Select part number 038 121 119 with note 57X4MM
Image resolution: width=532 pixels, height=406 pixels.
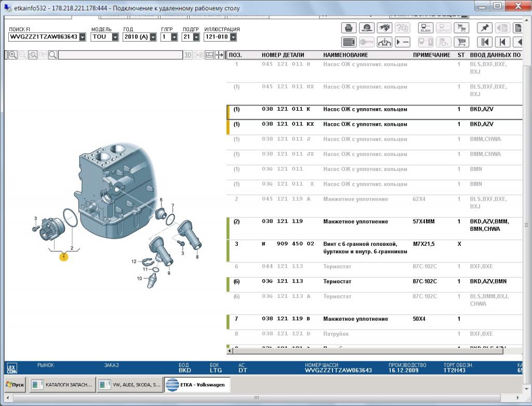(375, 228)
